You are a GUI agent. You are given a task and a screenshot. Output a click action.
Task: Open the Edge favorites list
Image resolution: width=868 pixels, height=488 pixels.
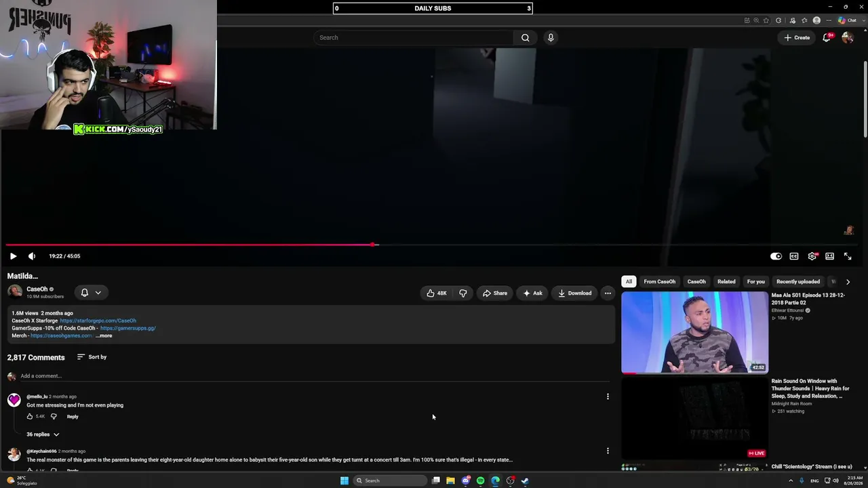pos(804,20)
